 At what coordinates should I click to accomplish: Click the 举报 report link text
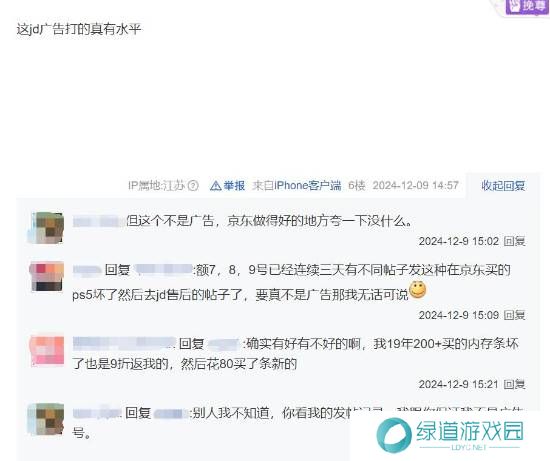(234, 186)
